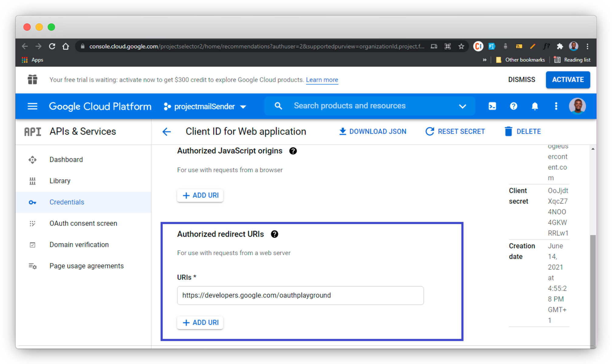Click the redirect URI input field
612x364 pixels.
[301, 295]
